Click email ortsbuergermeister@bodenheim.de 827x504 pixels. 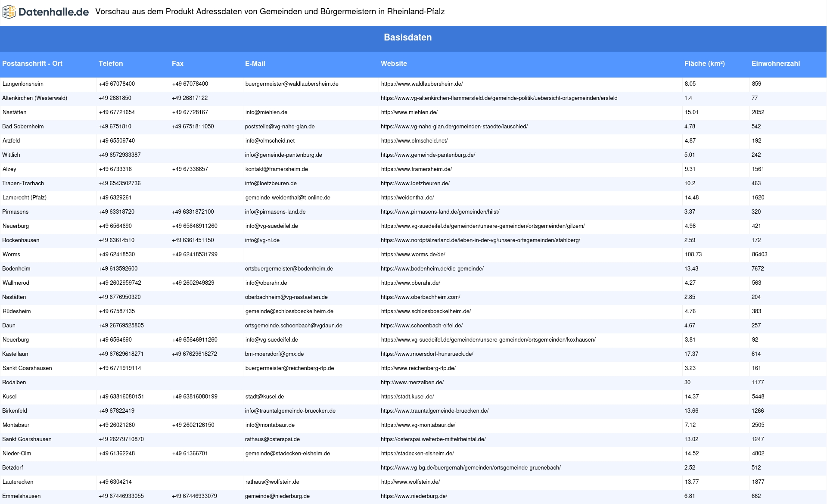click(289, 269)
